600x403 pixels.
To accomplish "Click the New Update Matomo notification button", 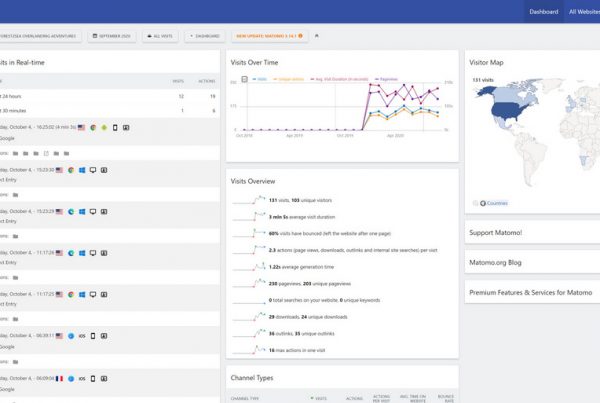I will tap(268, 36).
